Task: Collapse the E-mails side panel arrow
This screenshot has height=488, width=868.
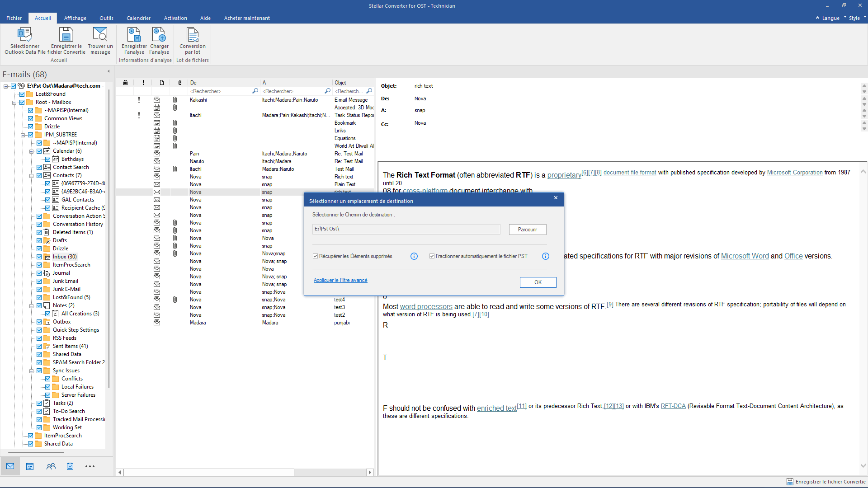Action: pos(108,71)
